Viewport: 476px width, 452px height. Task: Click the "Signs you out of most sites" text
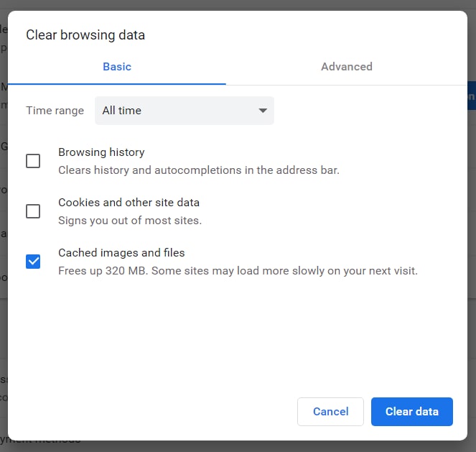click(129, 221)
